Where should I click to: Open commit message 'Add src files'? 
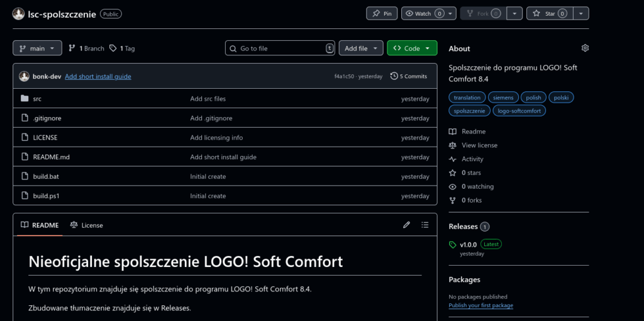tap(208, 99)
